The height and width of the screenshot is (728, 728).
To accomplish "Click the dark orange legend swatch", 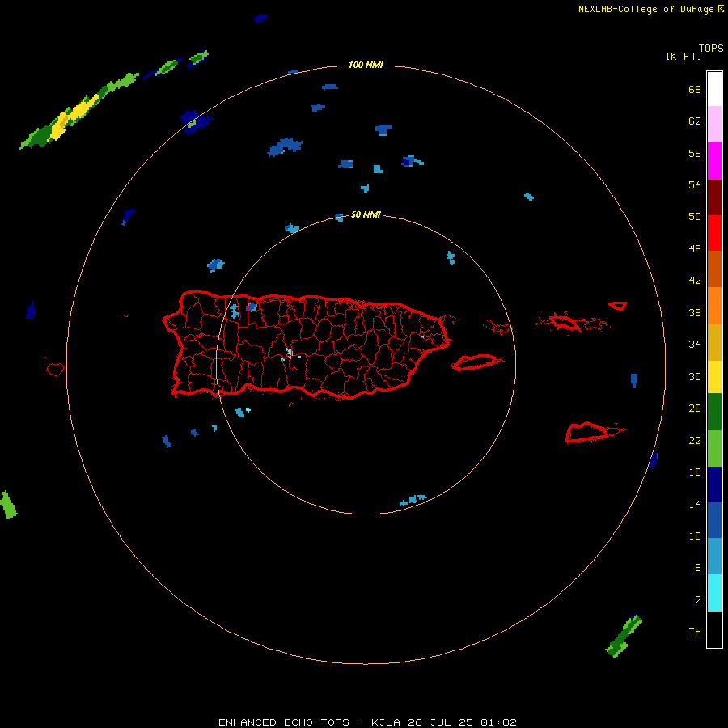I will click(x=714, y=269).
